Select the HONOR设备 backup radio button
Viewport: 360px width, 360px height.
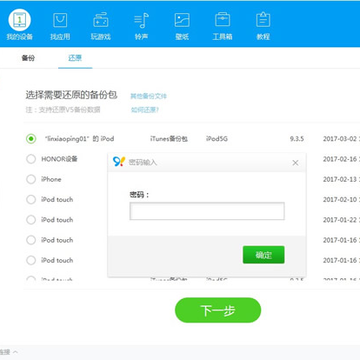pos(31,159)
